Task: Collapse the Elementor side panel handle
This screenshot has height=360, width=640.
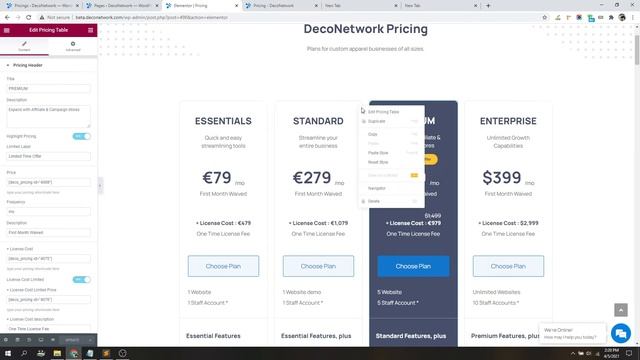Action: click(x=100, y=186)
